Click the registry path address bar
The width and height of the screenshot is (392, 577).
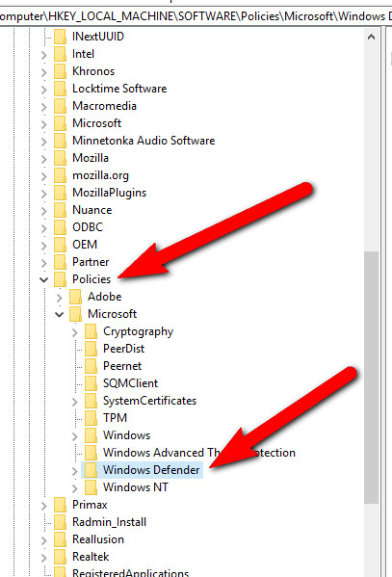196,16
